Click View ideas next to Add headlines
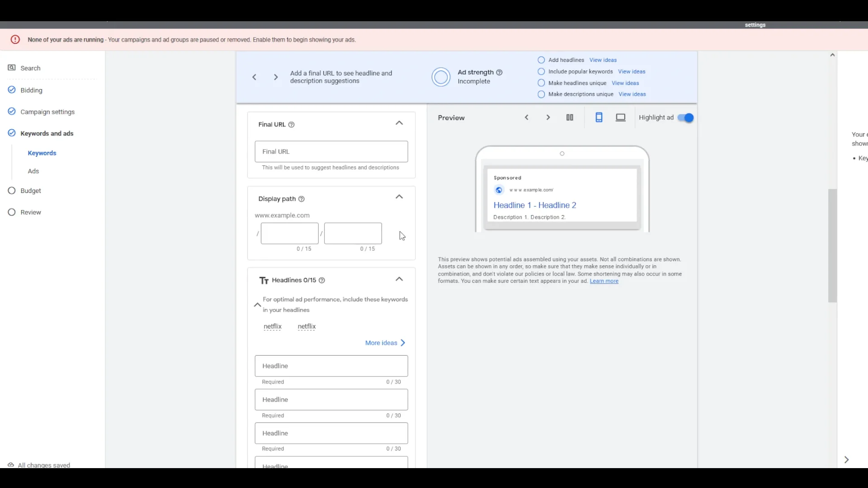 pyautogui.click(x=603, y=60)
